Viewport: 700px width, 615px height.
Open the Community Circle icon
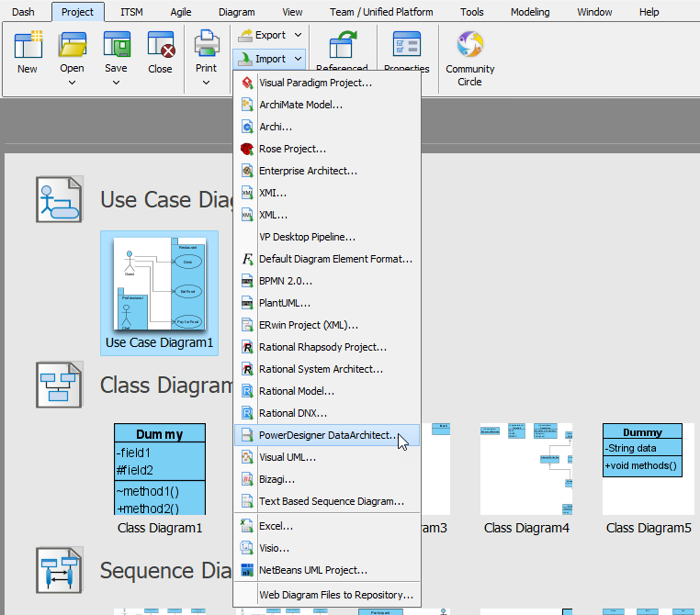pos(470,44)
